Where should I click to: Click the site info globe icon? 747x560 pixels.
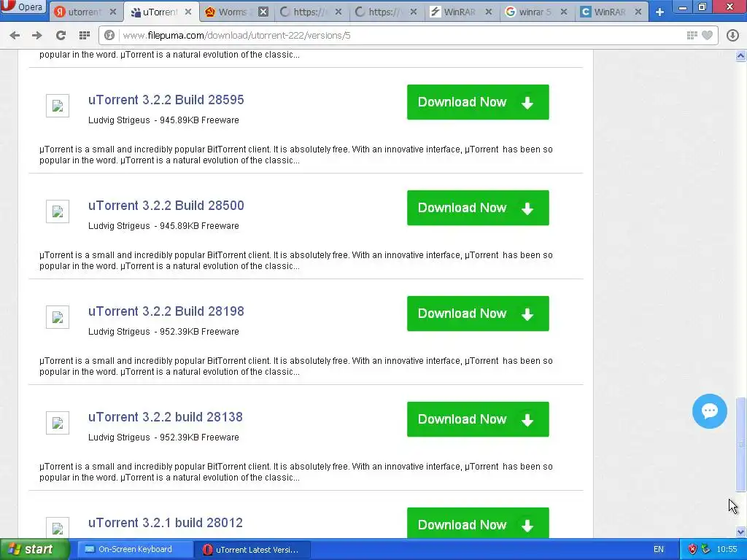109,35
